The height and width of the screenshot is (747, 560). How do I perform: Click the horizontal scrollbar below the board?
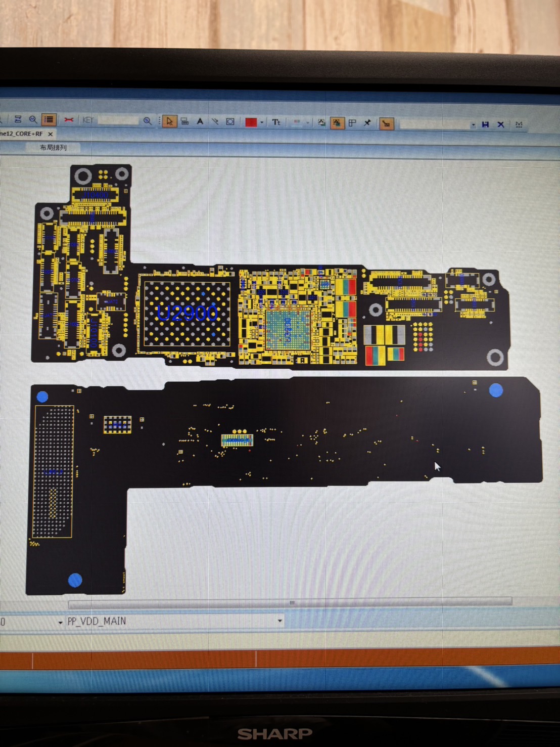[x=290, y=602]
